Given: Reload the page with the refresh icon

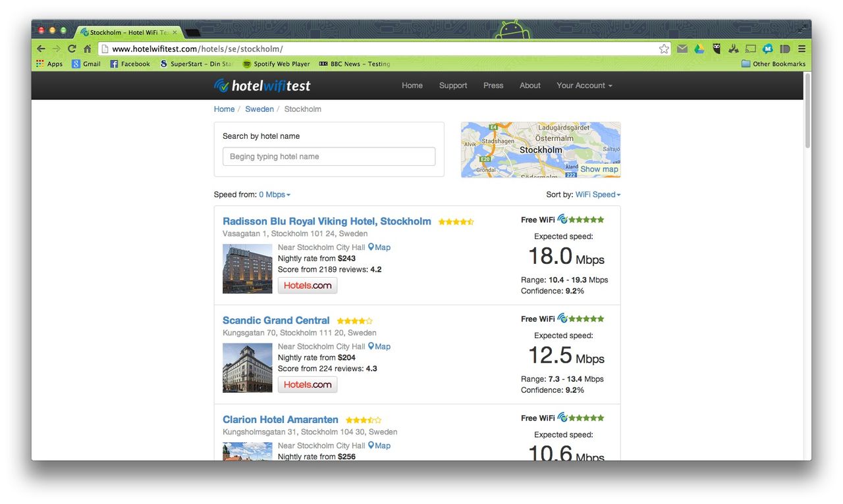Looking at the screenshot, I should click(72, 49).
